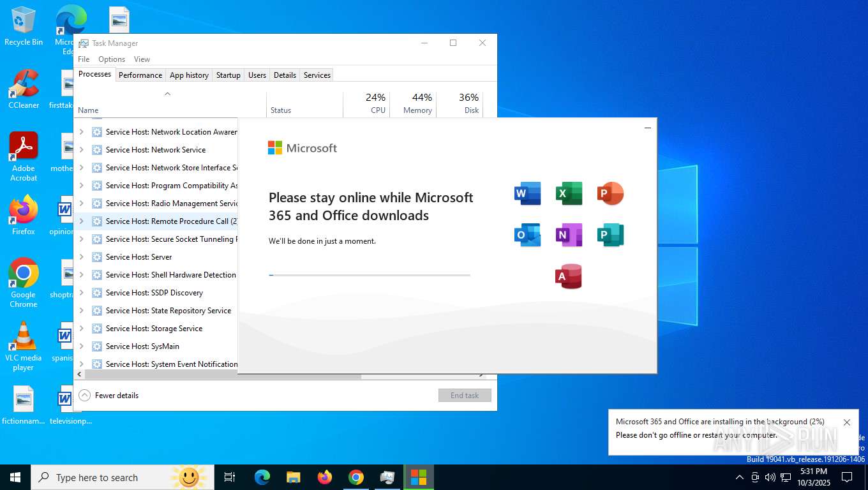Open the notification center icon

pyautogui.click(x=847, y=477)
